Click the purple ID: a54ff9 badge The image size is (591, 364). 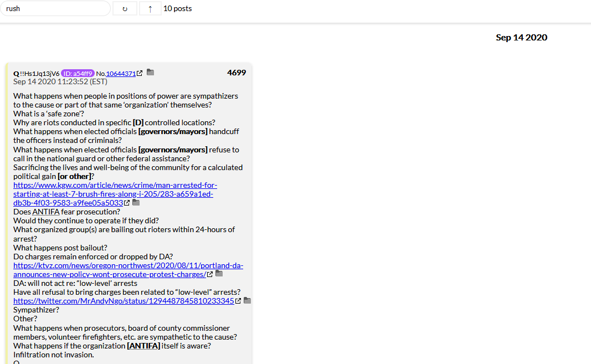click(x=78, y=74)
